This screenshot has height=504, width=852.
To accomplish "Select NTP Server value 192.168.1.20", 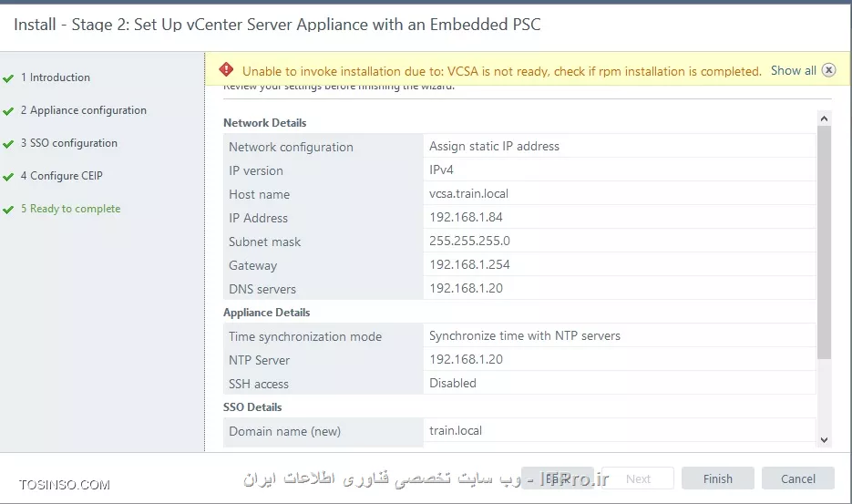I will pyautogui.click(x=467, y=359).
